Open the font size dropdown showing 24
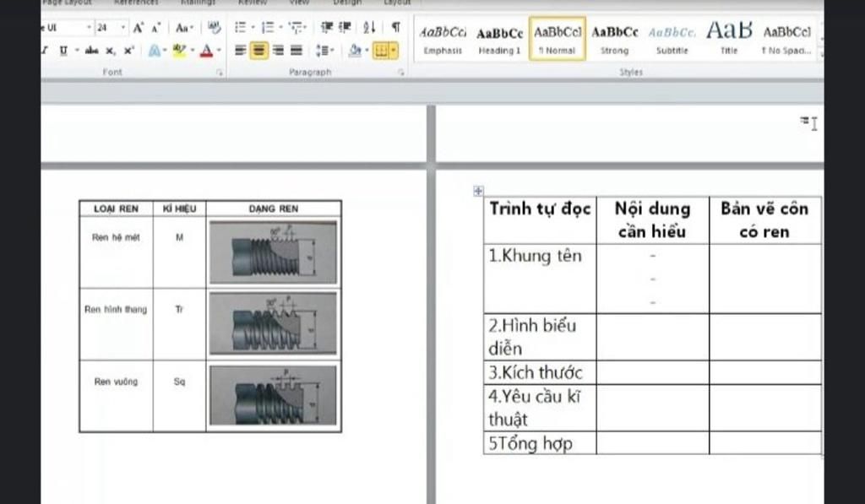865x504 pixels. [x=123, y=28]
